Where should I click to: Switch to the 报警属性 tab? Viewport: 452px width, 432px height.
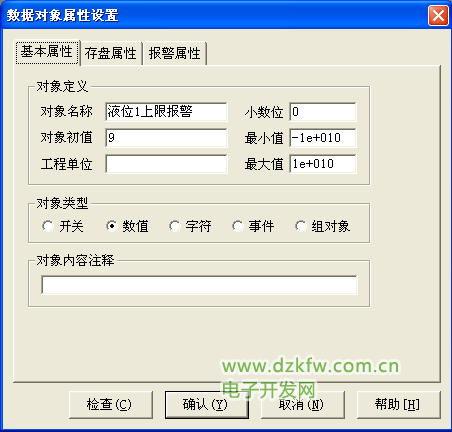click(x=175, y=54)
